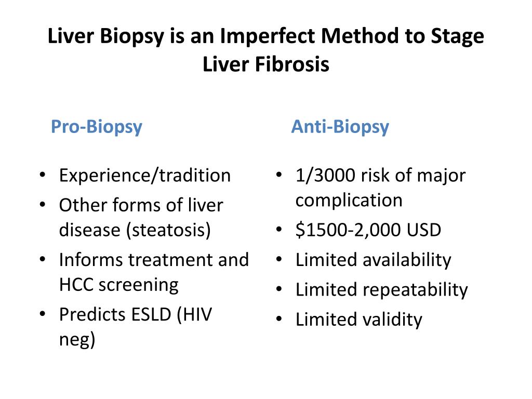This screenshot has height=399, width=532.
Task: Select the Pro-Biopsy column heading
Action: pos(96,127)
